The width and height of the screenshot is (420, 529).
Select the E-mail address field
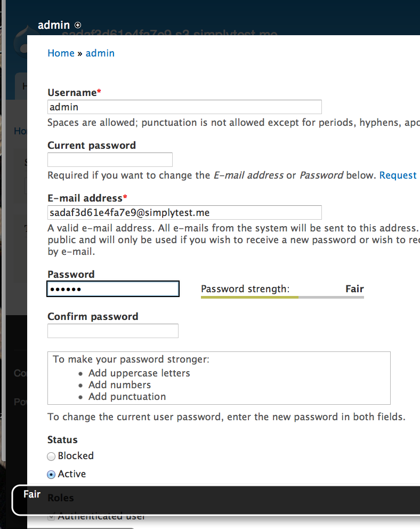coord(184,212)
